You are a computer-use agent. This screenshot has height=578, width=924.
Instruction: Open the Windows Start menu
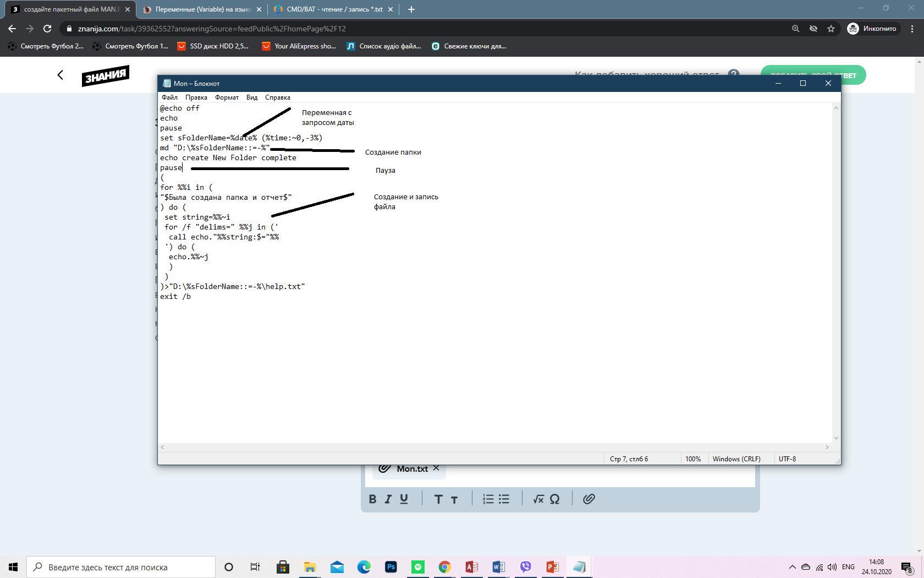pyautogui.click(x=13, y=567)
